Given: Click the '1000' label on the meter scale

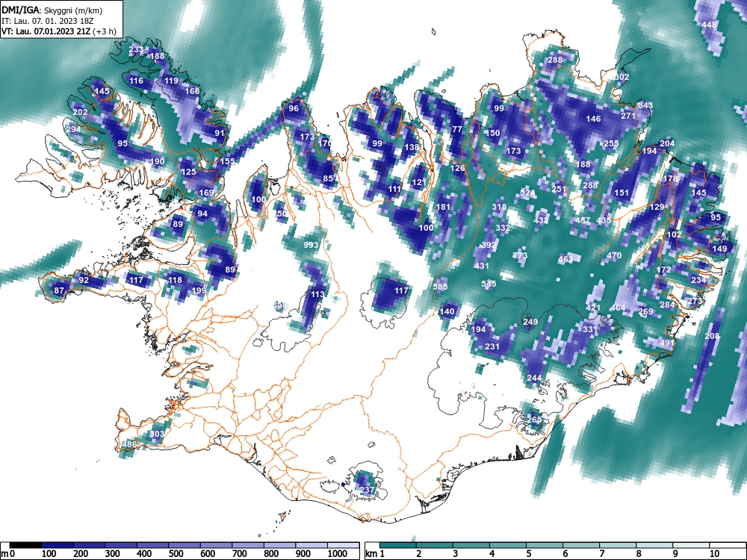Looking at the screenshot, I should 338,554.
